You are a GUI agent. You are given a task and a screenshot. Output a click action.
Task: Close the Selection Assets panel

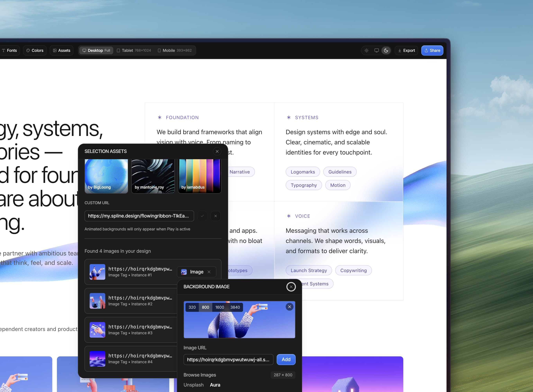pos(217,151)
